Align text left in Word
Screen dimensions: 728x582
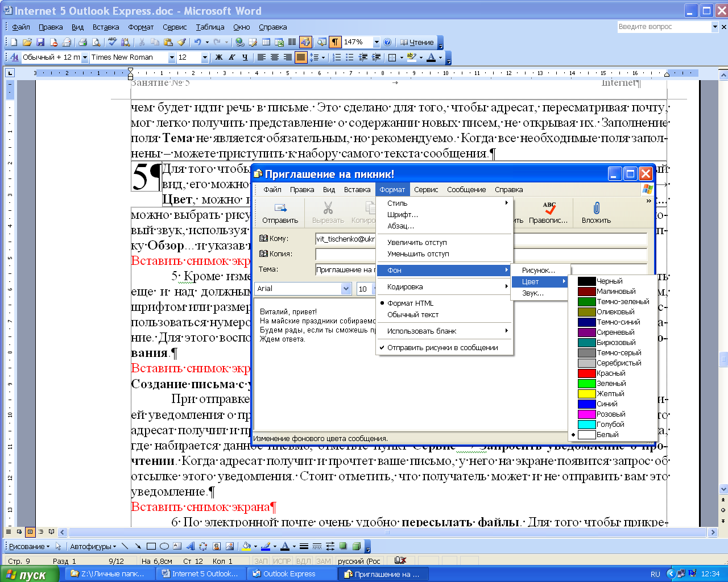262,57
